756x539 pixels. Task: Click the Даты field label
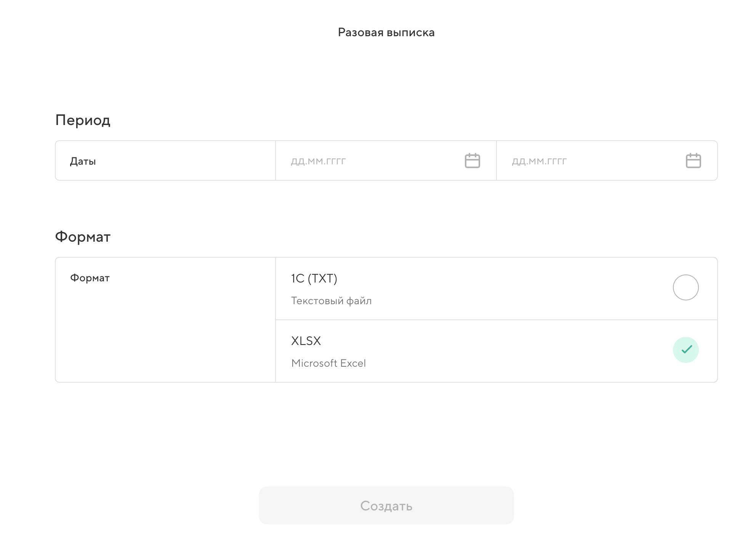point(83,161)
